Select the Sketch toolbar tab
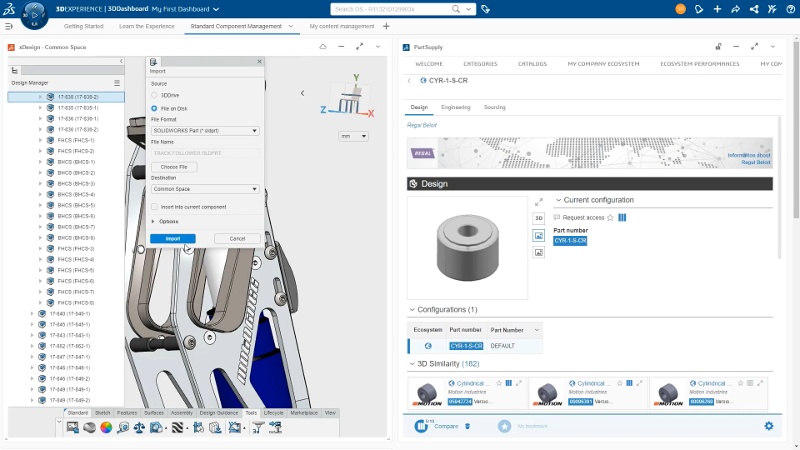The image size is (800, 450). pyautogui.click(x=103, y=413)
